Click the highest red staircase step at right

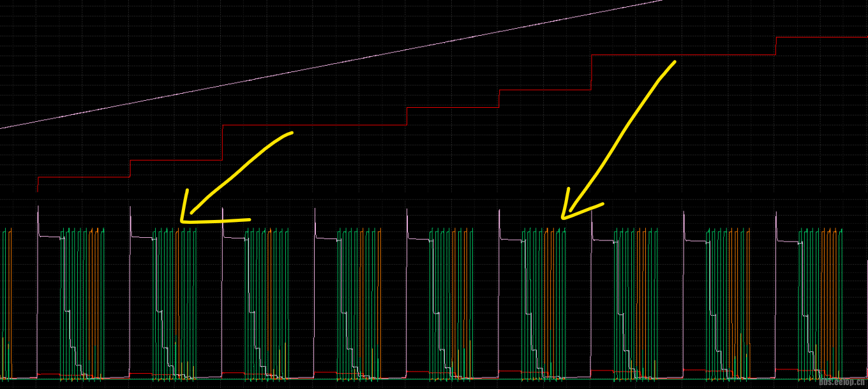point(821,37)
